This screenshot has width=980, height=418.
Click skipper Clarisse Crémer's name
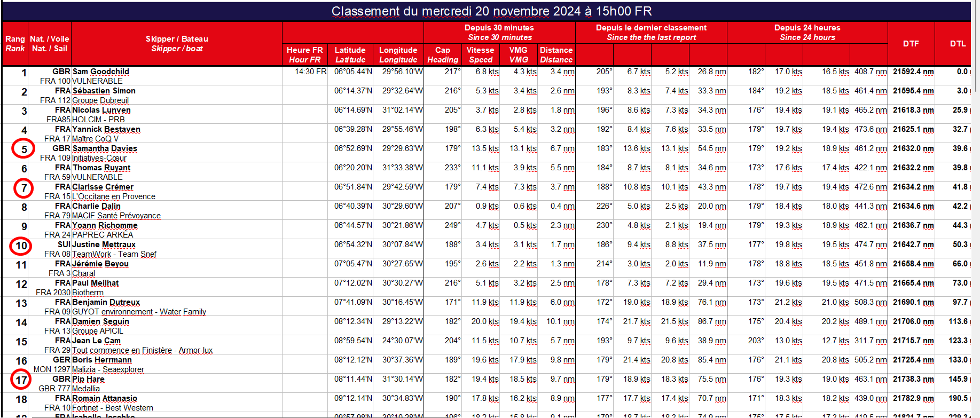[x=103, y=187]
